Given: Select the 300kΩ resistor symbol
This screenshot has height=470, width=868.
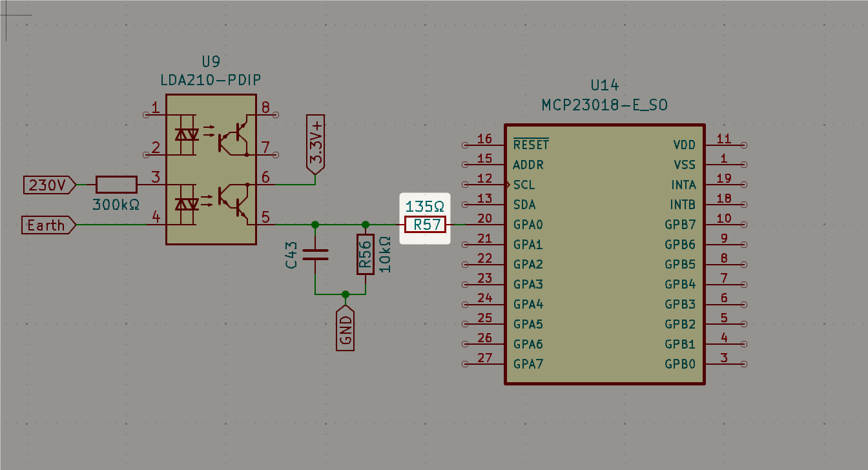Looking at the screenshot, I should (x=116, y=185).
